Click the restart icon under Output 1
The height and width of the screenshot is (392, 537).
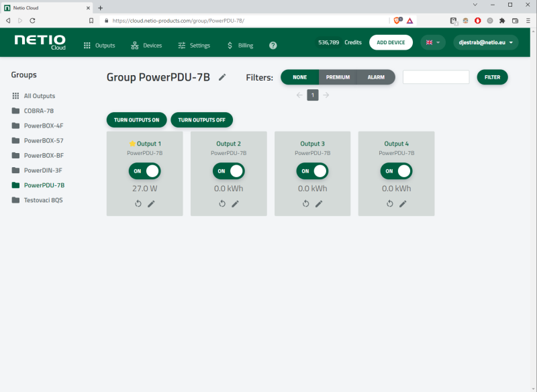click(x=138, y=203)
